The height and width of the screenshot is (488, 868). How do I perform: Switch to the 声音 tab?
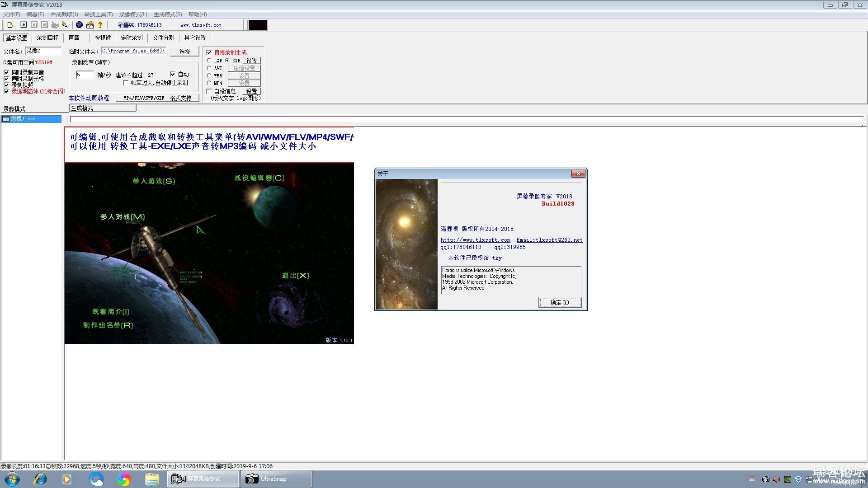click(74, 38)
